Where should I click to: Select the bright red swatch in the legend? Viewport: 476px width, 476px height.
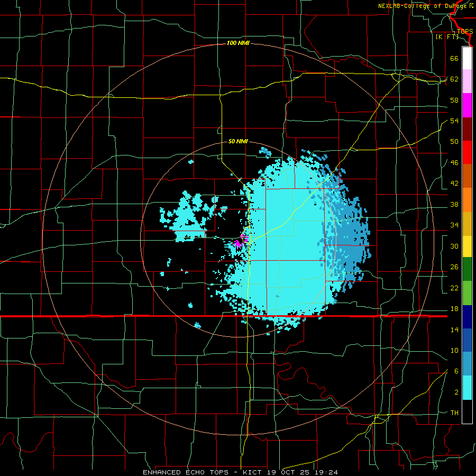pyautogui.click(x=467, y=152)
